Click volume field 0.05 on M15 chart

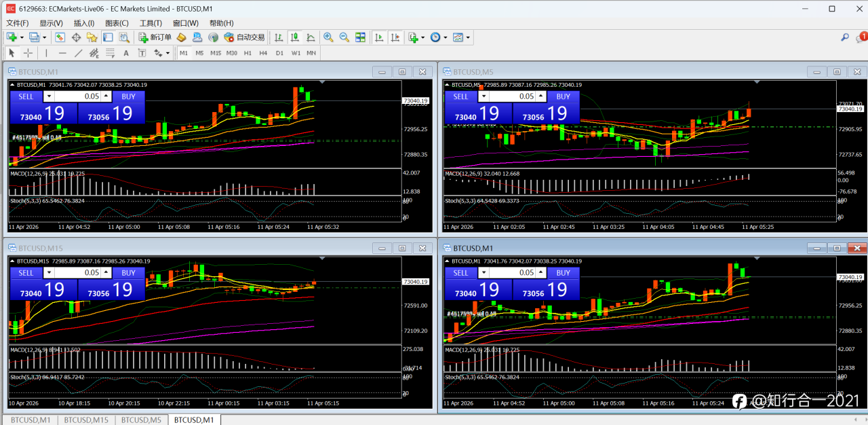point(77,273)
